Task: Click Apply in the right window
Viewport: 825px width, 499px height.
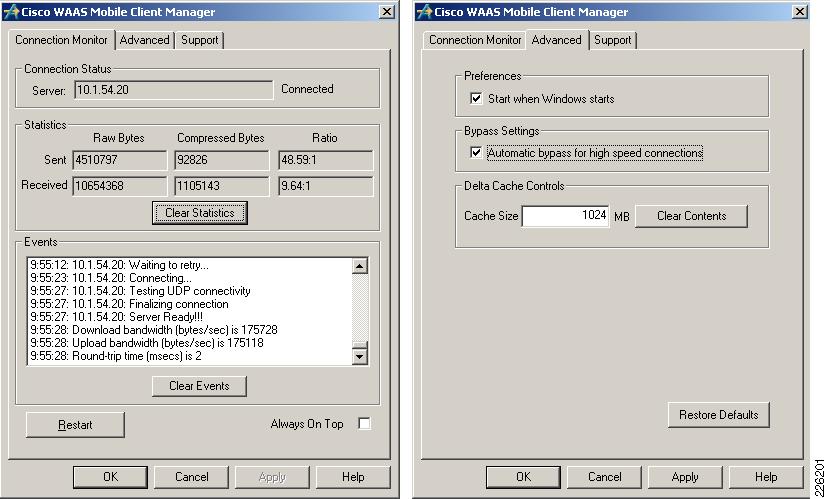Action: point(685,477)
